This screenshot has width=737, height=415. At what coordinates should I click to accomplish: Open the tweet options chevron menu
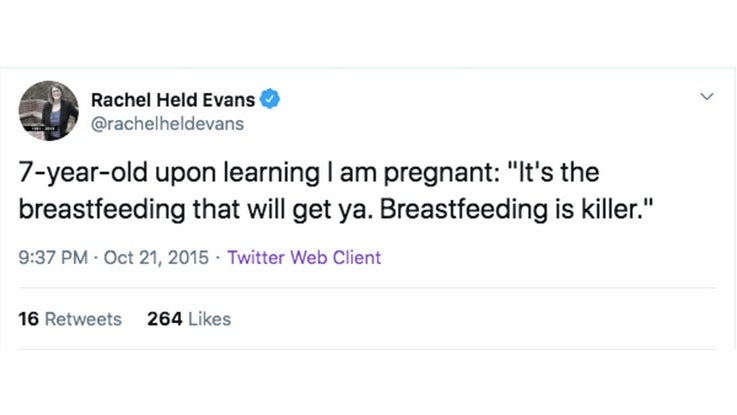point(706,97)
